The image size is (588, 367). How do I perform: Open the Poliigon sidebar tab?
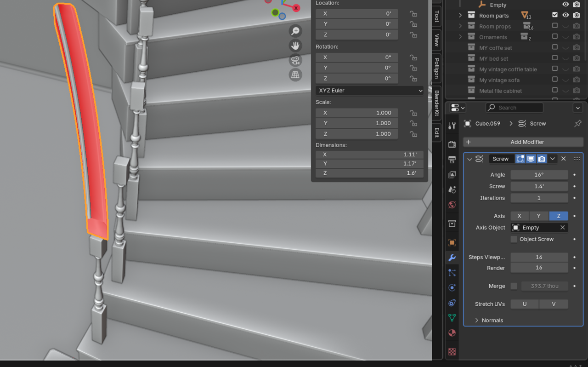437,68
